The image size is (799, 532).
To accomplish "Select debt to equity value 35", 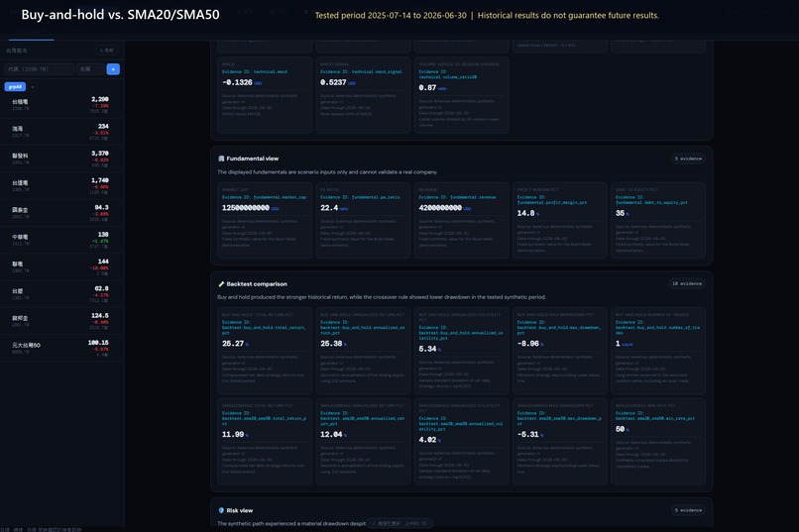I will coord(620,213).
